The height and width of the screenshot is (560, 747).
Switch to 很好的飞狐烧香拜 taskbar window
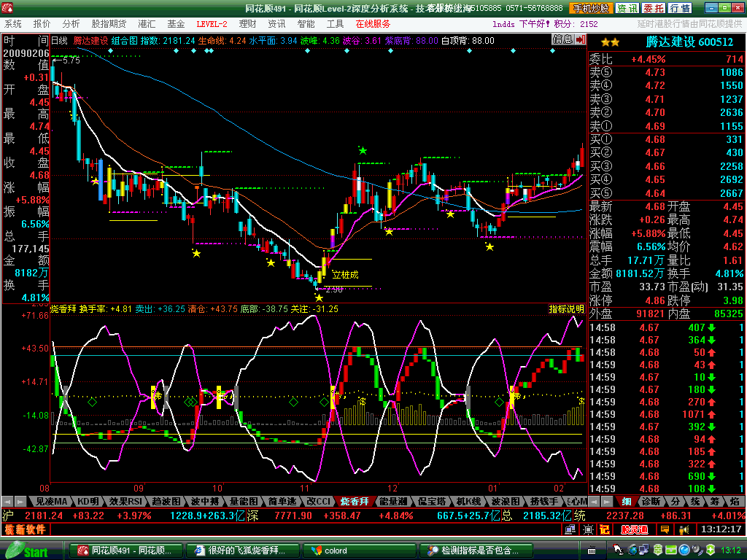[243, 551]
